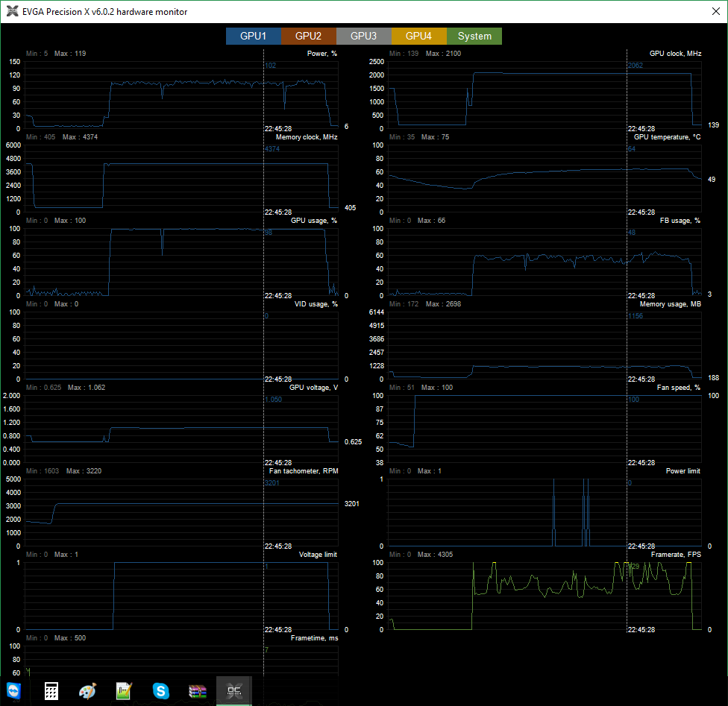This screenshot has height=706, width=728.
Task: Click the Framerate 'Max : 4305' readout
Action: point(435,555)
